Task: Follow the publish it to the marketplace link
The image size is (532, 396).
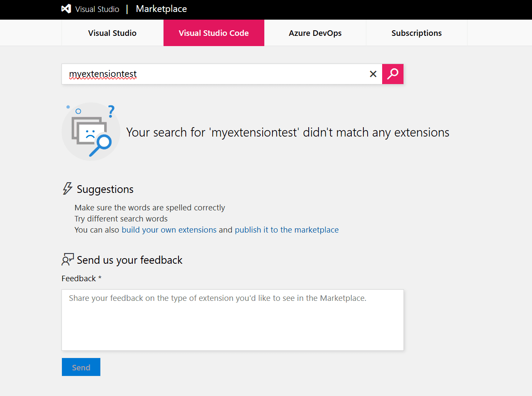Action: (286, 230)
